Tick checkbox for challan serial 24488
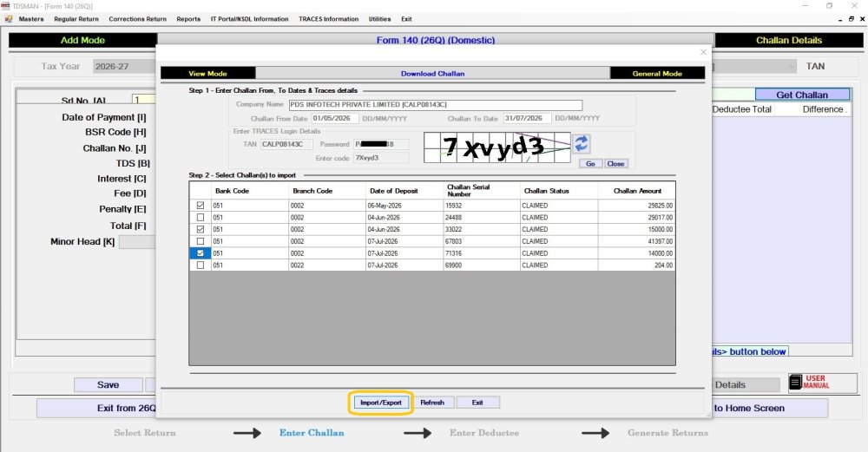868x452 pixels. [x=201, y=218]
